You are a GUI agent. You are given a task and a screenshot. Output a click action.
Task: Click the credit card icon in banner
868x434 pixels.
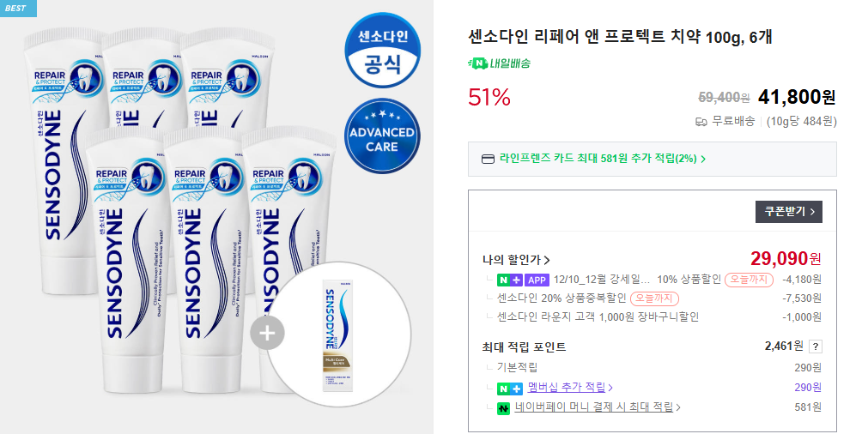487,159
